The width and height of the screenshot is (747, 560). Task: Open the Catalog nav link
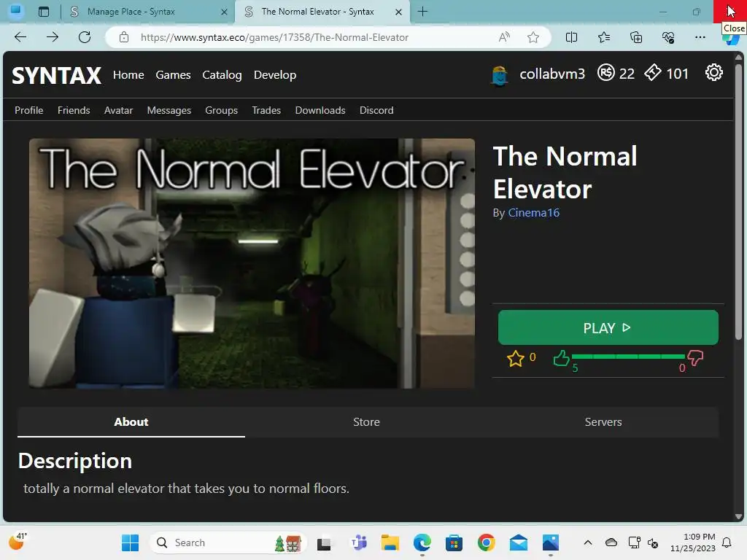(222, 75)
